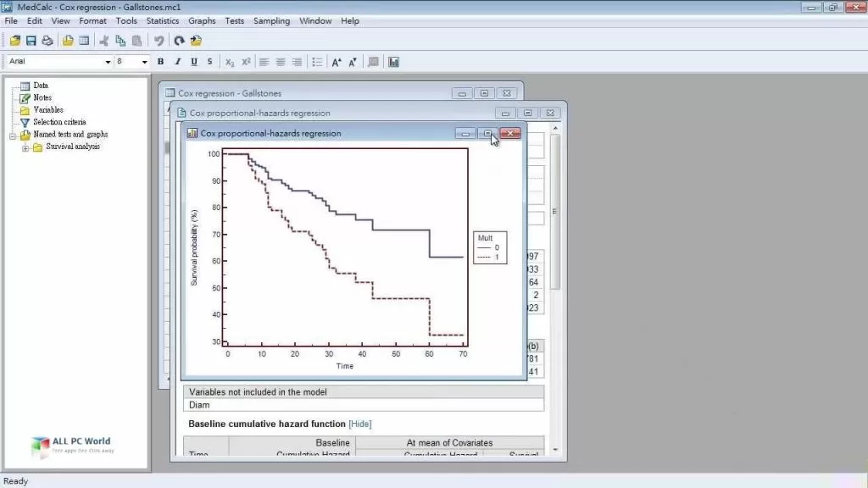
Task: Click 'Baseline cumulative hazard function' heading
Action: tap(267, 424)
